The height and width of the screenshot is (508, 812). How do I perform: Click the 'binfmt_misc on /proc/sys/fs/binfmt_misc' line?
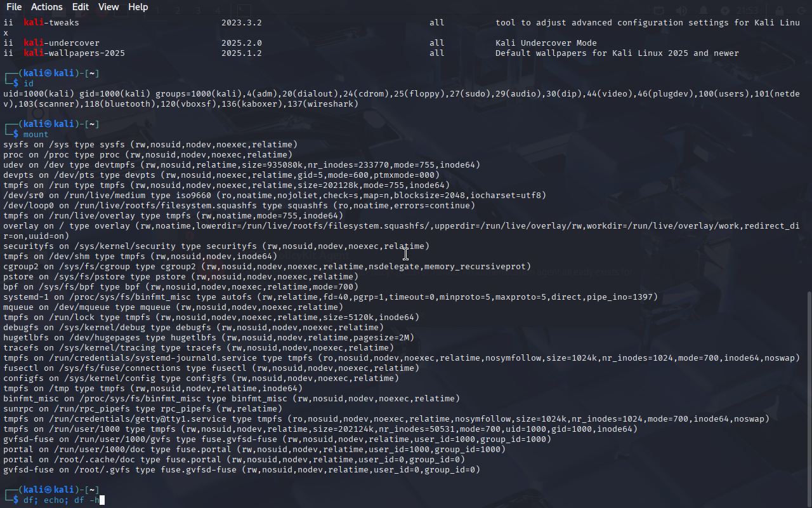click(232, 399)
